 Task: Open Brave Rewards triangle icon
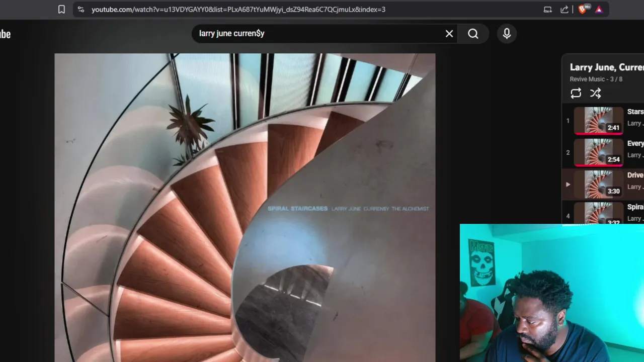[x=599, y=9]
